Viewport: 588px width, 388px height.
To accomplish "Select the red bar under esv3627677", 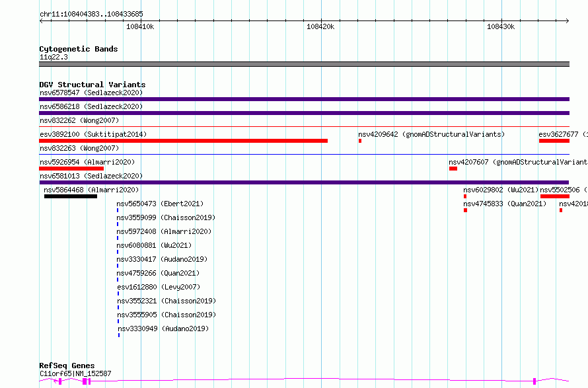I will (x=554, y=141).
